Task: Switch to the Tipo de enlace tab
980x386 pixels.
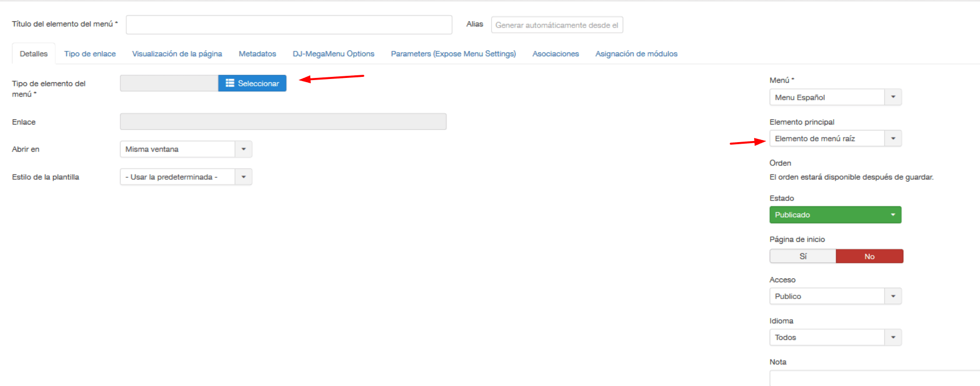Action: pos(90,54)
